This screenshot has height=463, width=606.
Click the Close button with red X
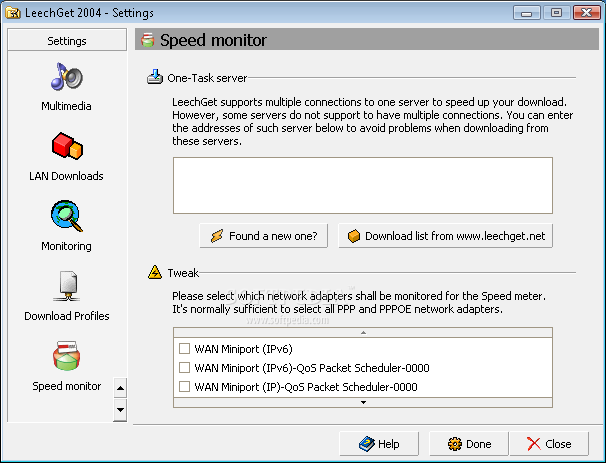549,444
